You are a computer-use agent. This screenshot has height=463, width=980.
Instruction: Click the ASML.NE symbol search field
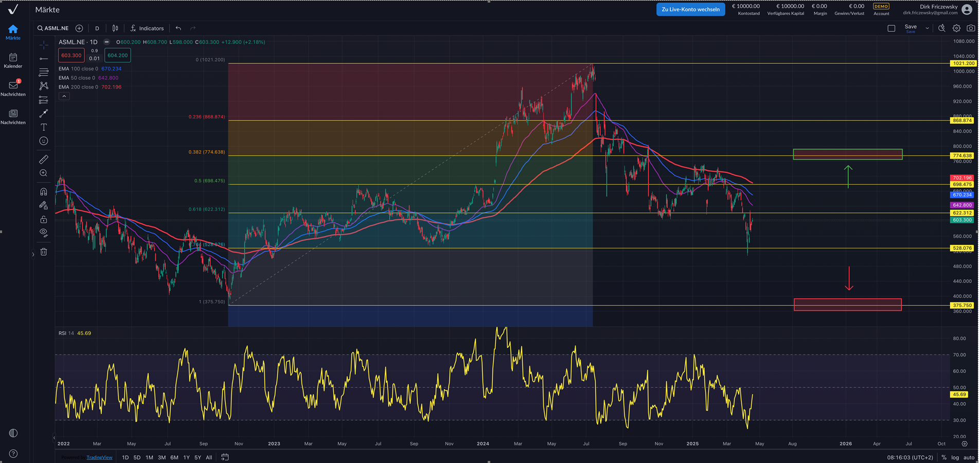pyautogui.click(x=53, y=28)
